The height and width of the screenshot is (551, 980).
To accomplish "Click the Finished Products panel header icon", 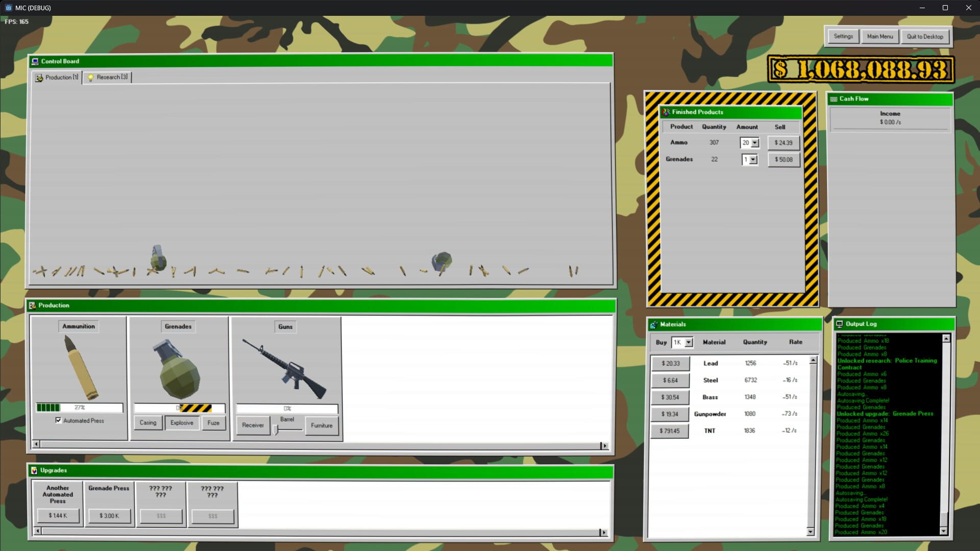I will (x=665, y=112).
